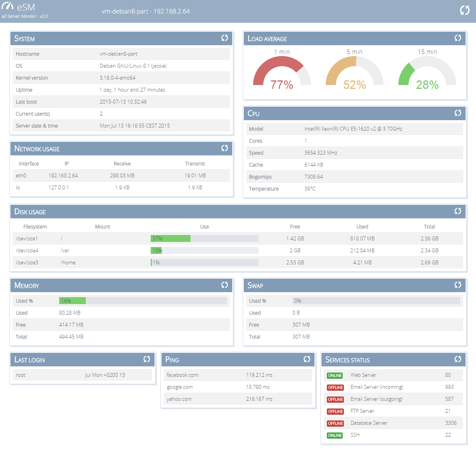Viewport: 476px width, 451px height.
Task: Refresh the Services Status panel
Action: coord(458,359)
